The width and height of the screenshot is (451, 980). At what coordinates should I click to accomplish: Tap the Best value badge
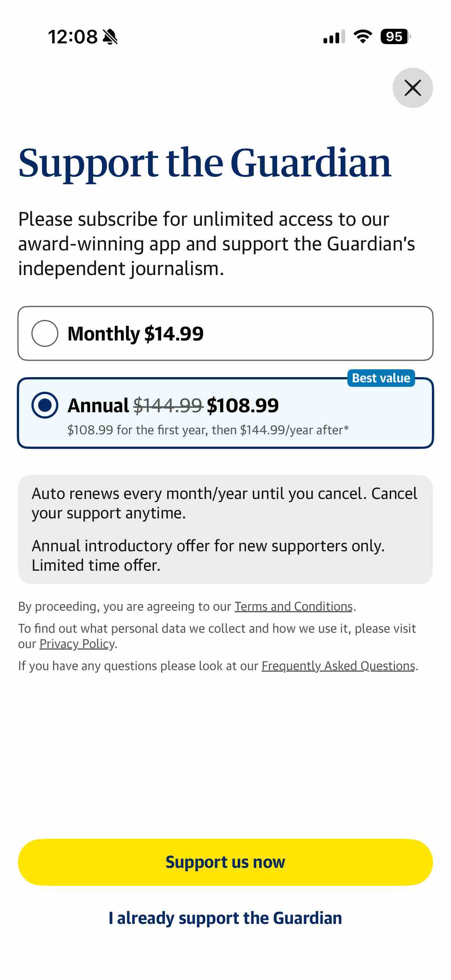coord(381,378)
